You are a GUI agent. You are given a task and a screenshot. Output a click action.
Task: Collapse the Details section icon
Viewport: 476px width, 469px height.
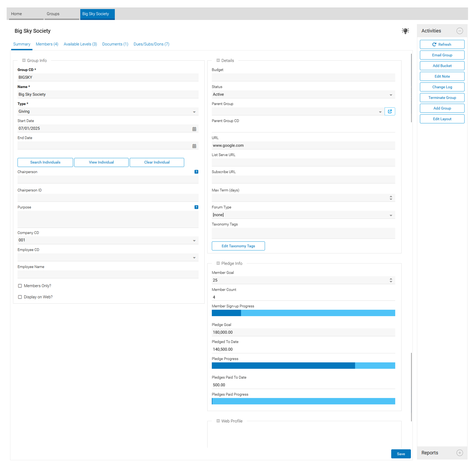(218, 60)
